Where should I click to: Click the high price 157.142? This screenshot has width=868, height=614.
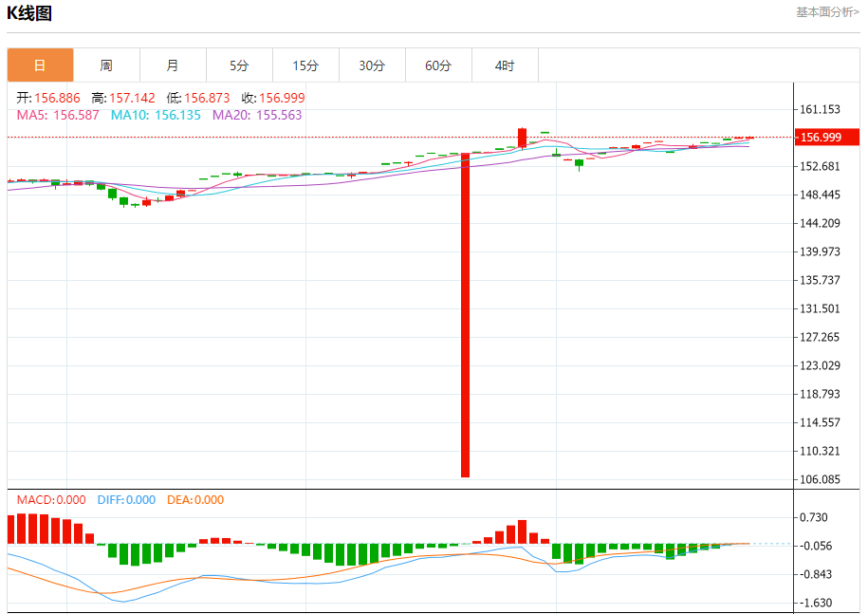tap(132, 98)
